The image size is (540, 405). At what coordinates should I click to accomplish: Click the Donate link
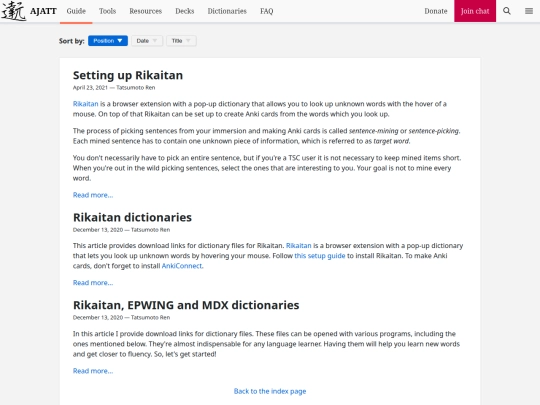coord(436,11)
